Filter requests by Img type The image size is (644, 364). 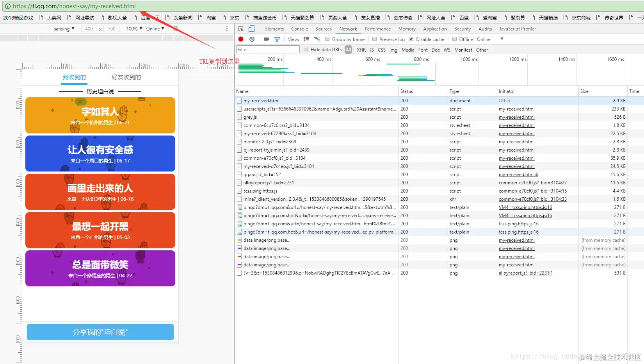point(393,50)
